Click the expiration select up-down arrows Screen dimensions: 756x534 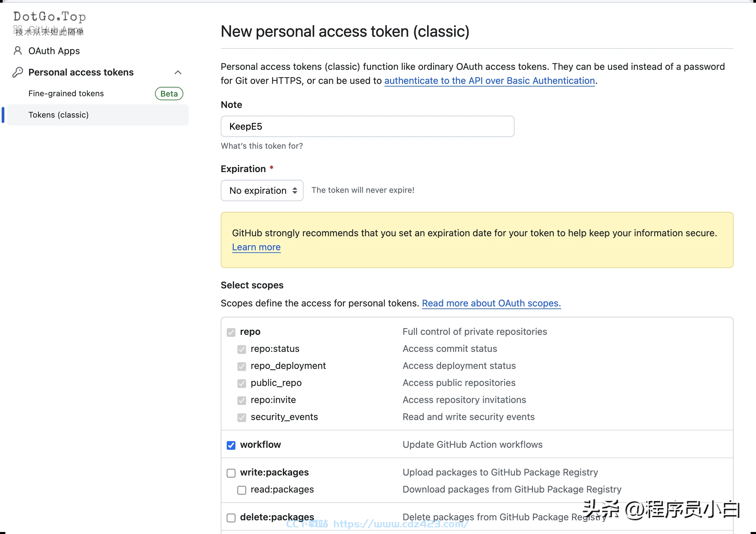tap(295, 190)
